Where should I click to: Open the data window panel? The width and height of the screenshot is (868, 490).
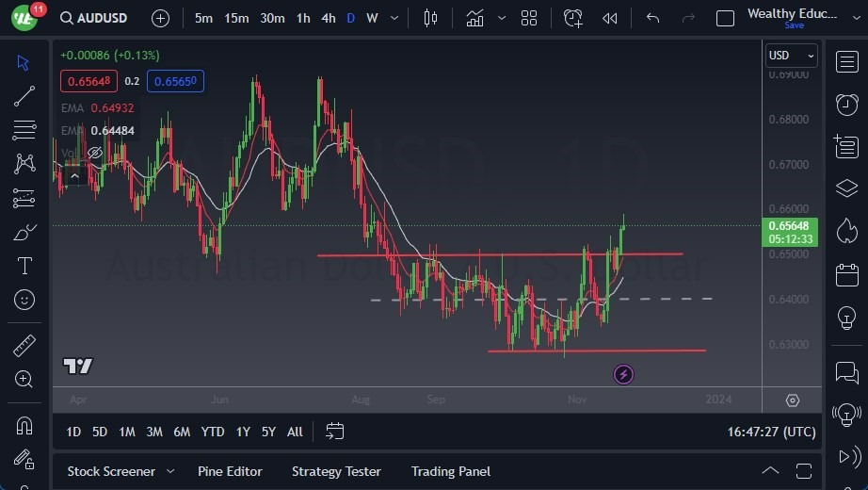pos(846,146)
